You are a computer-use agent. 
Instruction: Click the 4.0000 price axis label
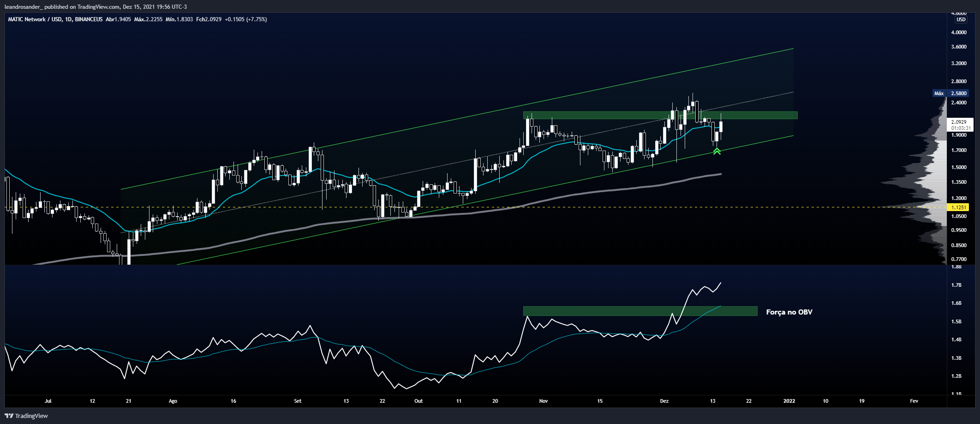pyautogui.click(x=959, y=32)
